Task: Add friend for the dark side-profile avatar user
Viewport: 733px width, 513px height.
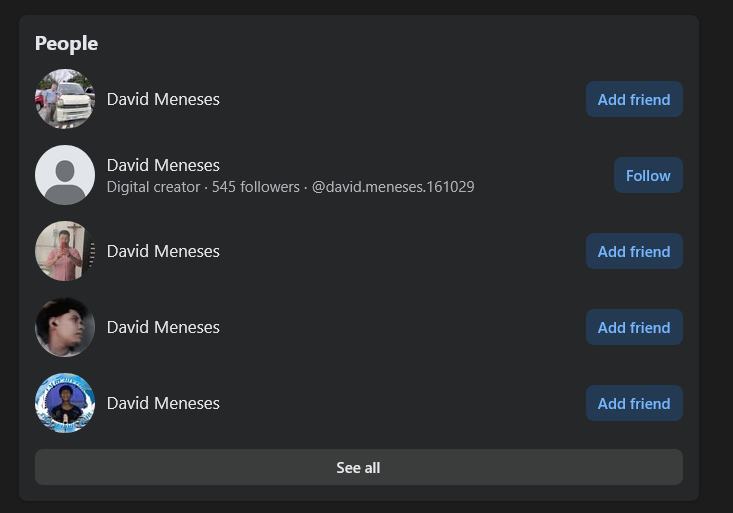Action: (634, 327)
